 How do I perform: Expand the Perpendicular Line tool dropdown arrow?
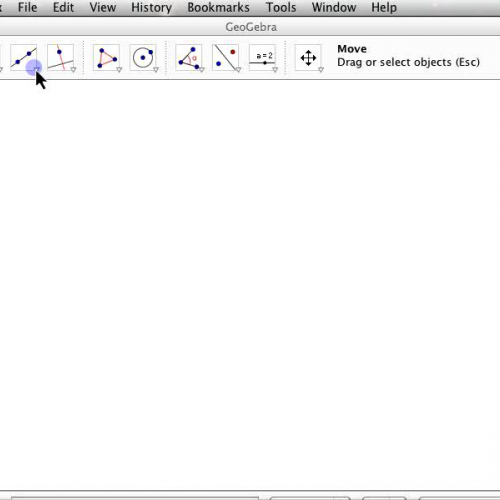[x=73, y=70]
